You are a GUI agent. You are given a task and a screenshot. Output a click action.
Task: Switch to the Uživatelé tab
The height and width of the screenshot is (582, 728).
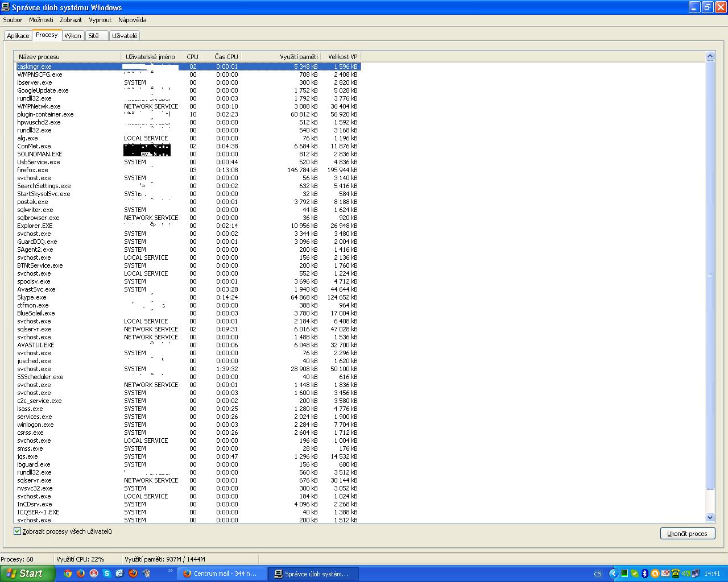click(x=125, y=36)
